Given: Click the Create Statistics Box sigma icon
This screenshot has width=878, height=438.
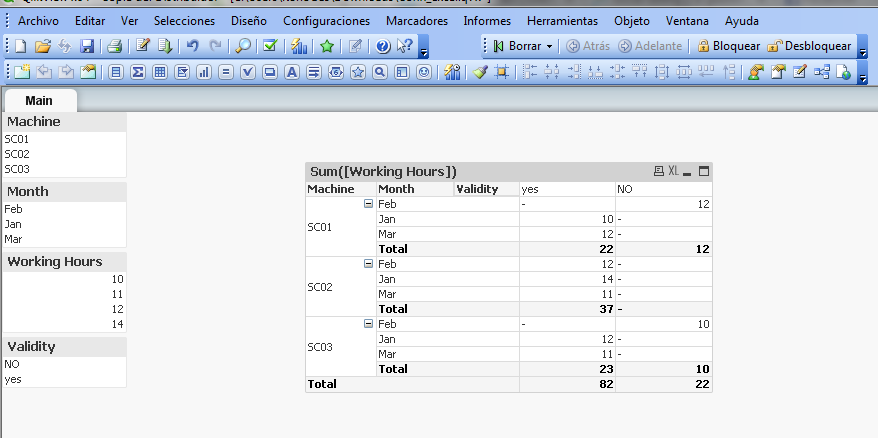Looking at the screenshot, I should pyautogui.click(x=138, y=72).
